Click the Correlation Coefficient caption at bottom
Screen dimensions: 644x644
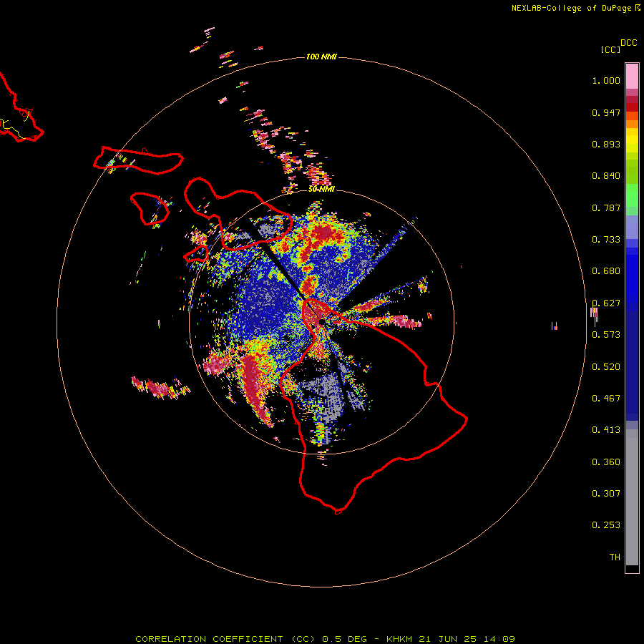[325, 639]
